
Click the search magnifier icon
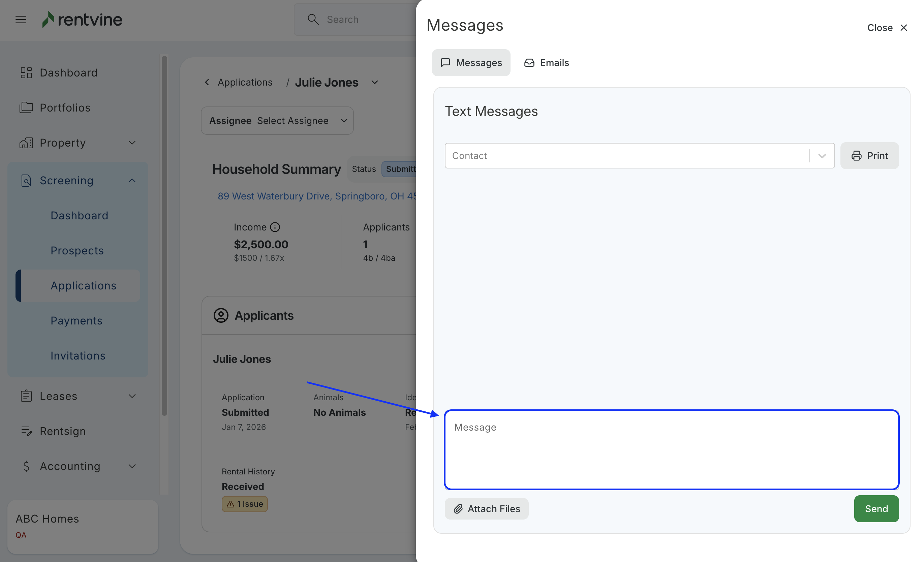coord(313,20)
